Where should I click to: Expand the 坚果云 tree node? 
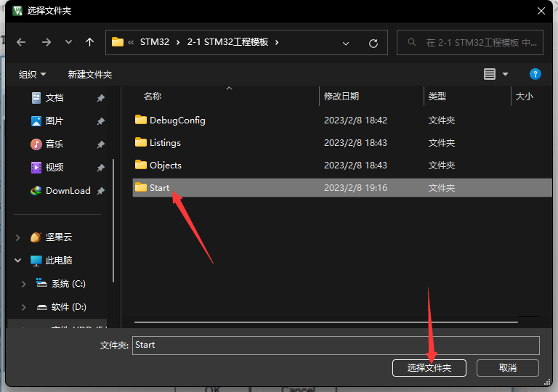coord(18,237)
